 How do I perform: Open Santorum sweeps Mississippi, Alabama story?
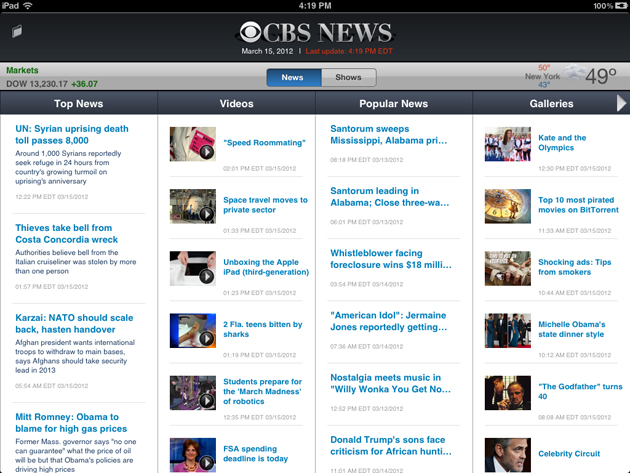pyautogui.click(x=389, y=135)
